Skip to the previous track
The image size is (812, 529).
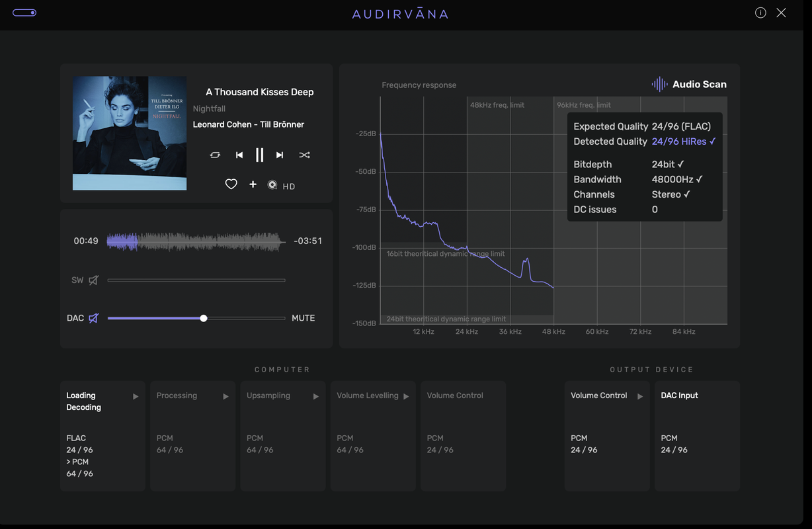239,155
